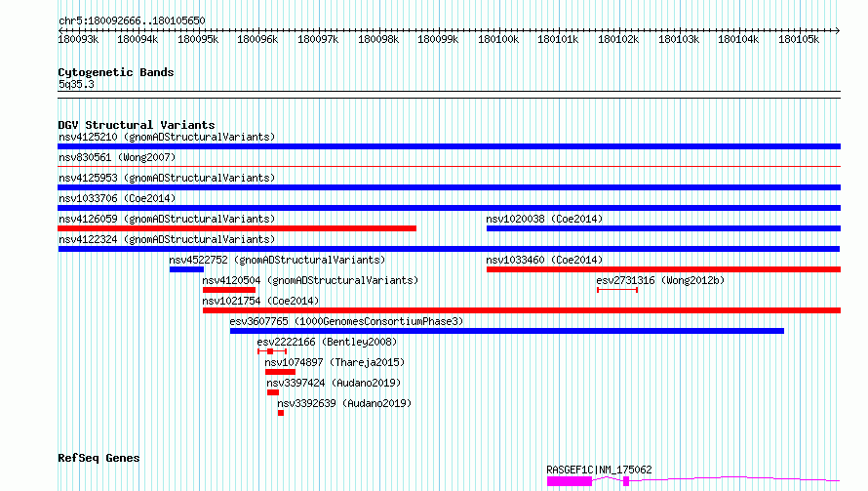Image resolution: width=868 pixels, height=491 pixels.
Task: Click the DGV Structural Variants track title
Action: pyautogui.click(x=137, y=125)
